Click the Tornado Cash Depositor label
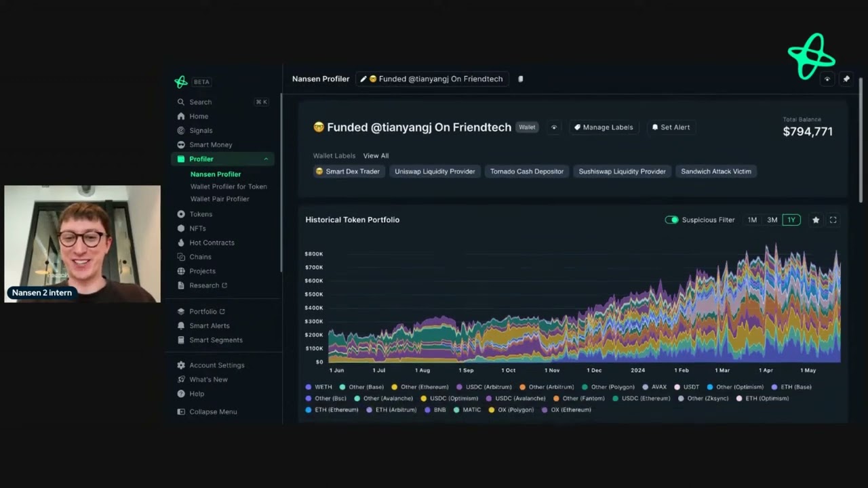The width and height of the screenshot is (868, 488). [527, 171]
